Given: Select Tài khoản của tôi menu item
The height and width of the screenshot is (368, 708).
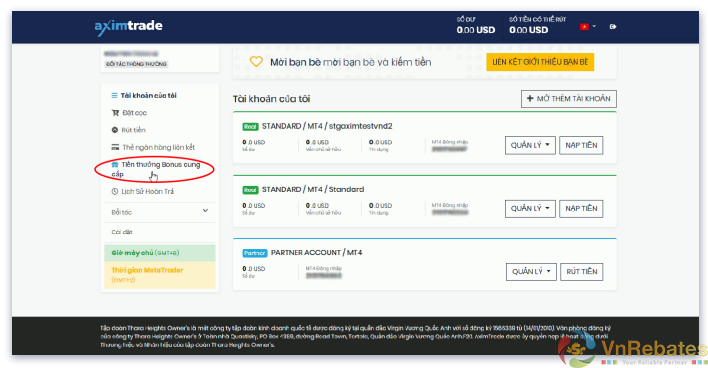Looking at the screenshot, I should tap(149, 95).
